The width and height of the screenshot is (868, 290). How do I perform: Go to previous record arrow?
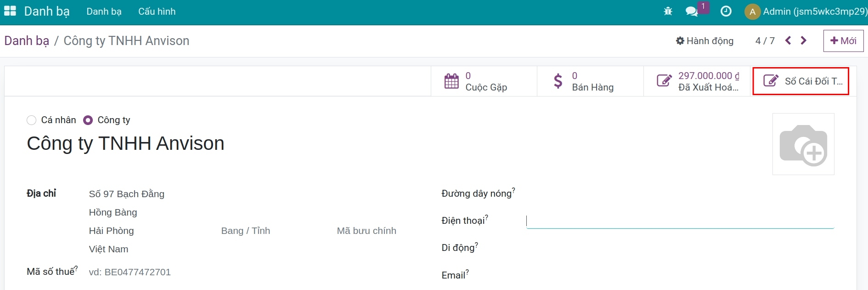[788, 40]
